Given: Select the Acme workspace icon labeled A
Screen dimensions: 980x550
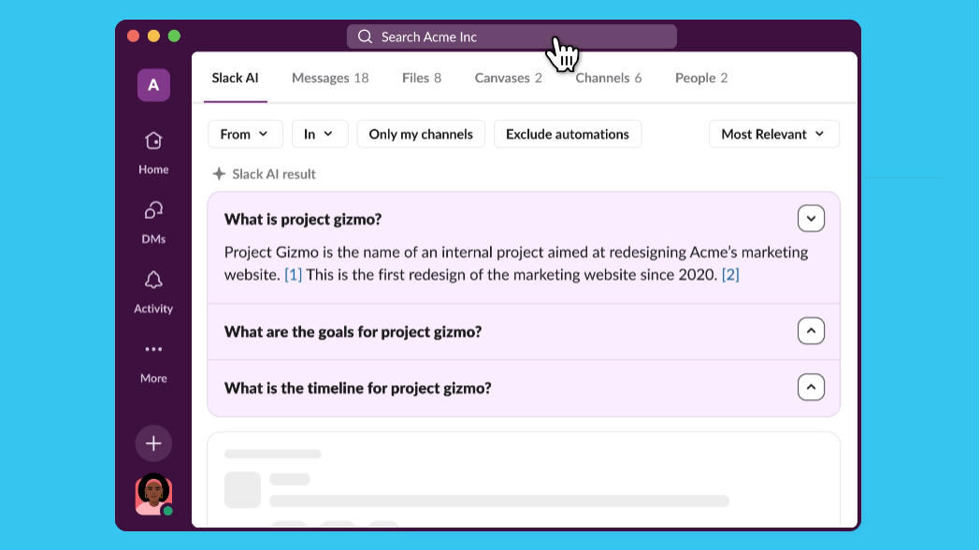Looking at the screenshot, I should pos(153,84).
